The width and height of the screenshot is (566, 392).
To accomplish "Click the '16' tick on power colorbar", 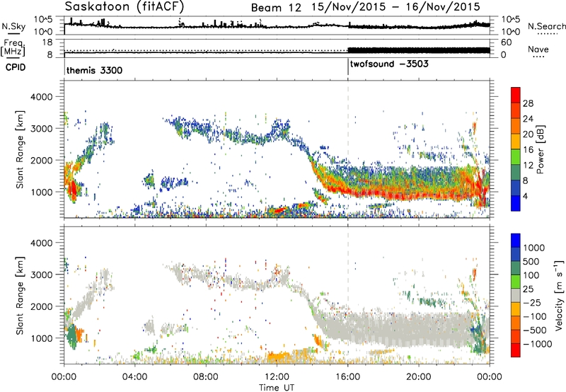I will tap(528, 150).
